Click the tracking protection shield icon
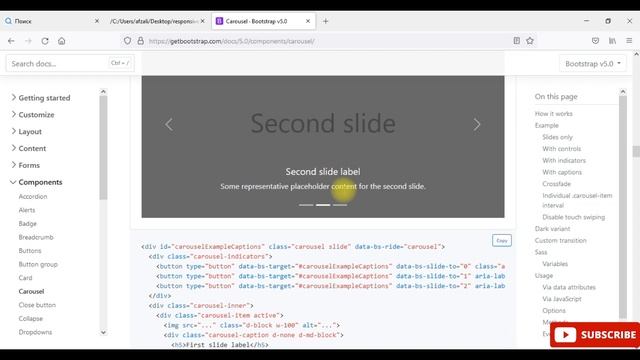640x360 pixels. [x=127, y=41]
